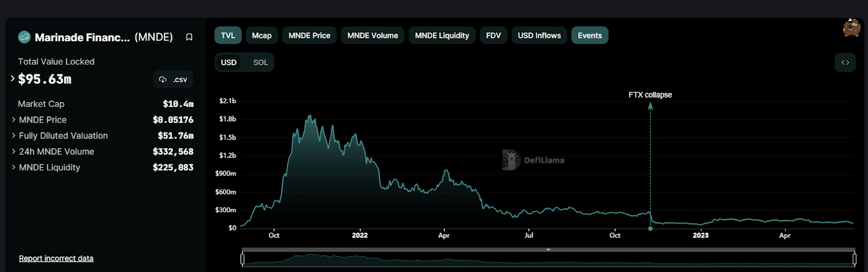Switch chart denomination to SOL
This screenshot has width=868, height=272.
point(260,62)
